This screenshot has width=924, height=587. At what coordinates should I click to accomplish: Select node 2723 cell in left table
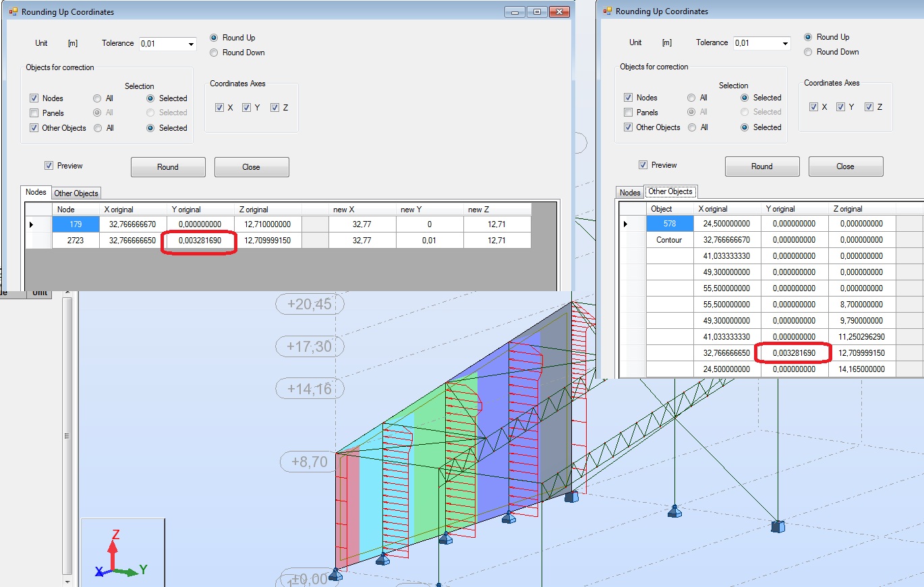click(x=76, y=241)
